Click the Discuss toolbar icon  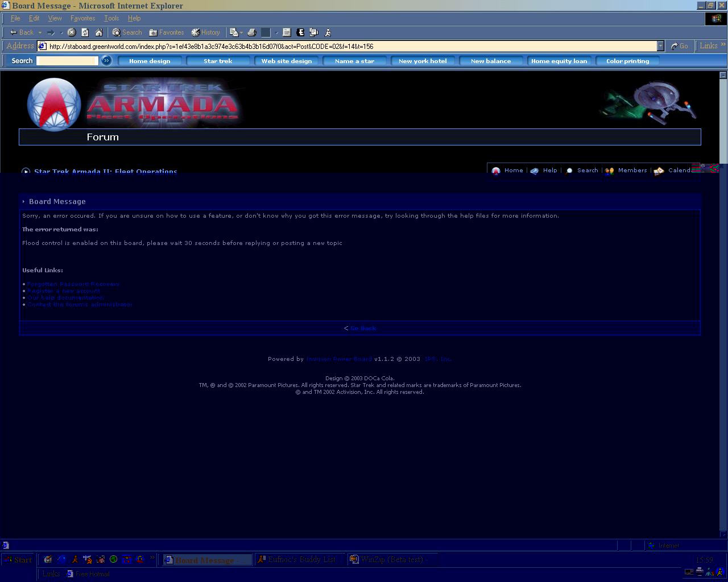click(x=314, y=32)
